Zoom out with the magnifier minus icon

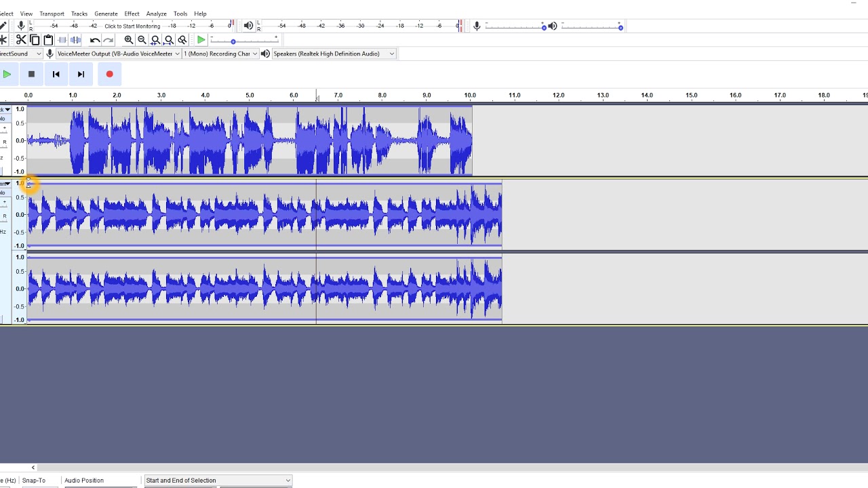pos(142,40)
